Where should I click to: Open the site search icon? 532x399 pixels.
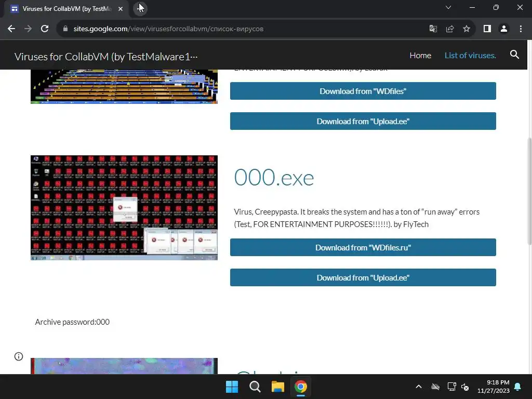coord(514,55)
